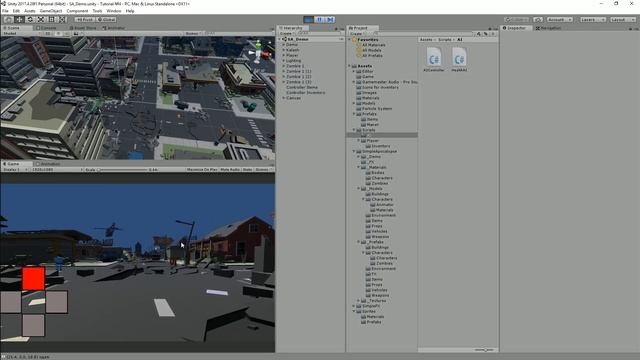Open the scene effects image dropdown
The width and height of the screenshot is (640, 360).
(77, 33)
